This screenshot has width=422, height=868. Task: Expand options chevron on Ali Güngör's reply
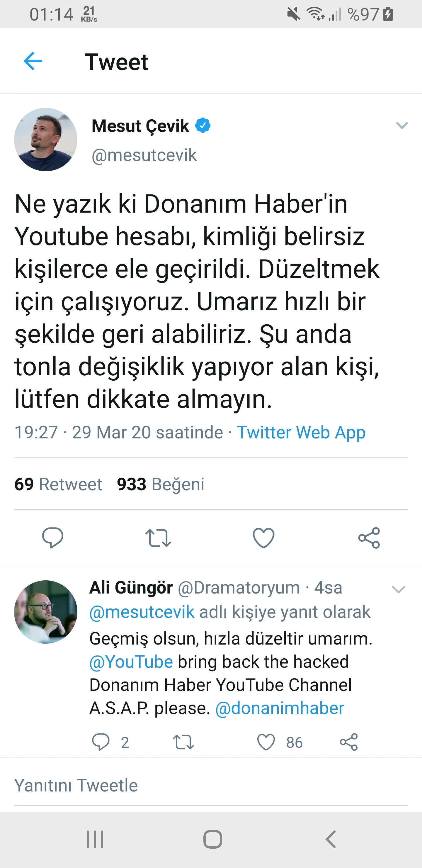tap(399, 589)
